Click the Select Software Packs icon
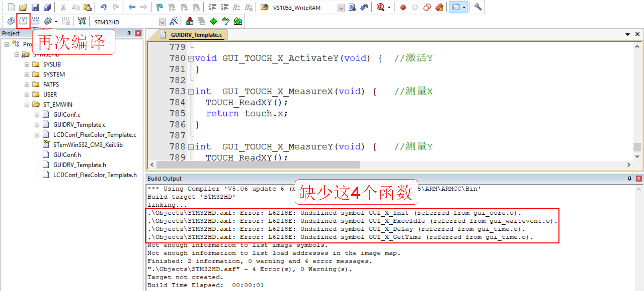This screenshot has width=644, height=291. coord(226,21)
